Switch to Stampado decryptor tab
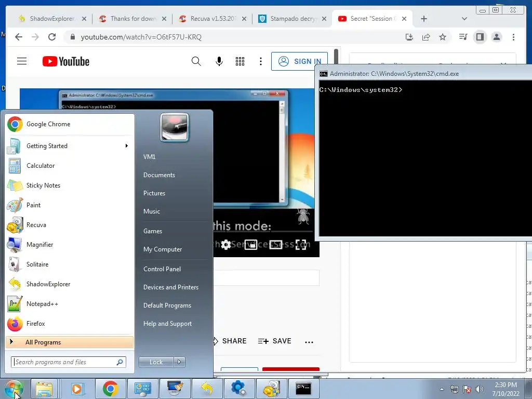Screen dimensions: 532x399 pyautogui.click(x=293, y=19)
